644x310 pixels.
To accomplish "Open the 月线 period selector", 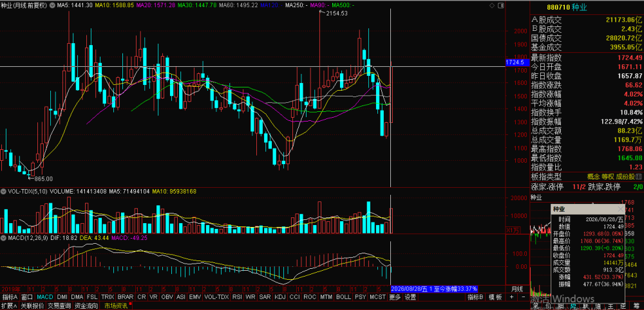I will point(516,289).
